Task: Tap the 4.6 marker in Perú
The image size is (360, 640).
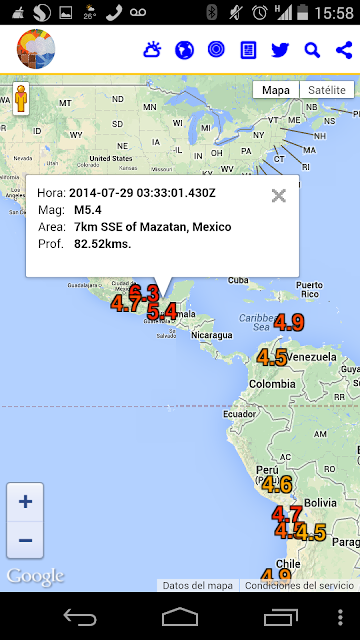Action: tap(277, 484)
